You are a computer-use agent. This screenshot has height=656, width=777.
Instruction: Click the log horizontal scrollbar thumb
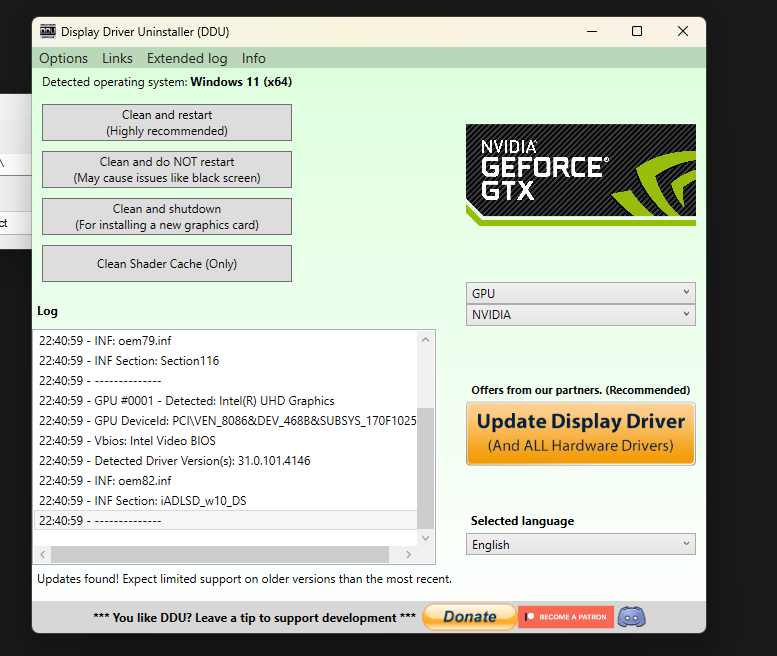220,554
